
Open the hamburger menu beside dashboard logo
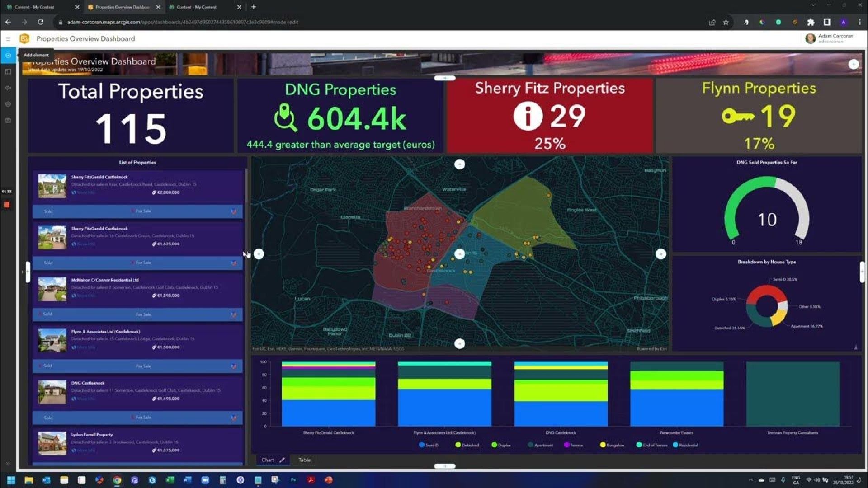pyautogui.click(x=8, y=39)
